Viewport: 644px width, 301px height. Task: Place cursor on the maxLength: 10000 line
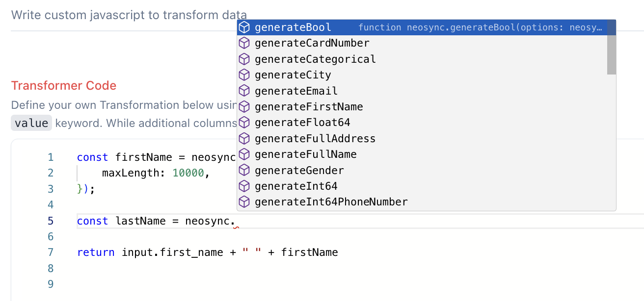pos(156,173)
